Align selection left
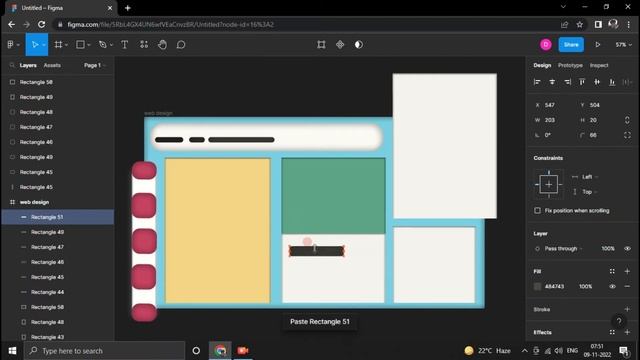 (x=537, y=82)
